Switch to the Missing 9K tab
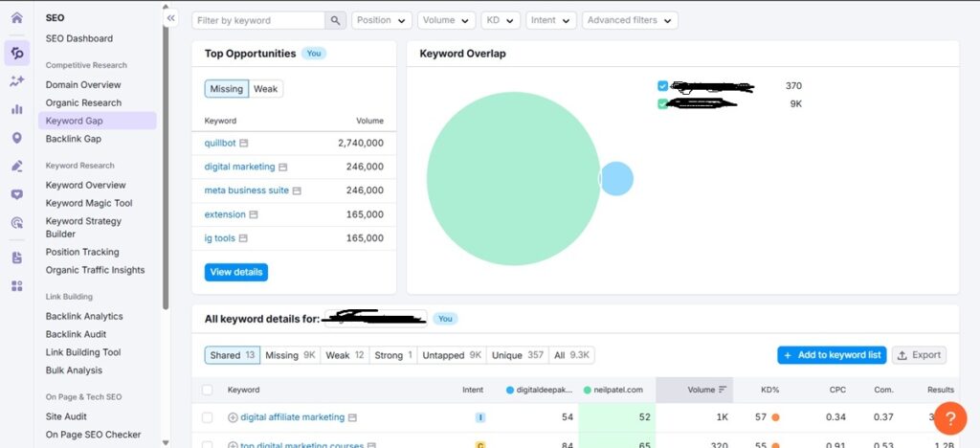 [x=290, y=355]
